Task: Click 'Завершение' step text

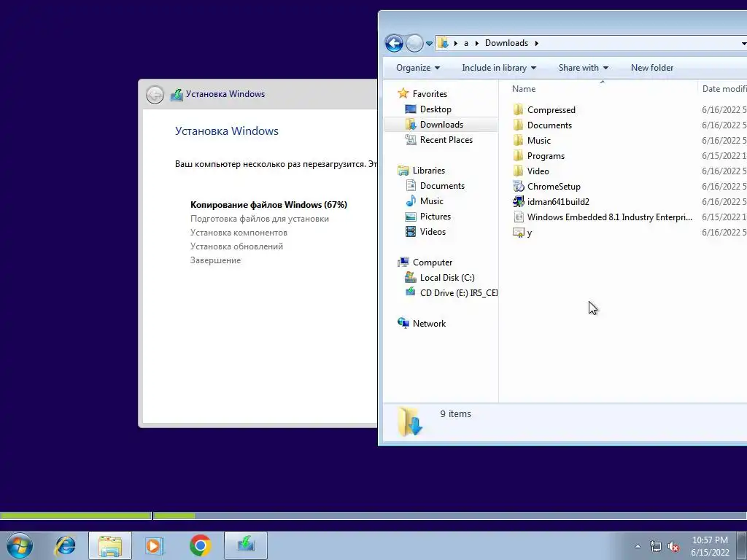Action: [215, 260]
